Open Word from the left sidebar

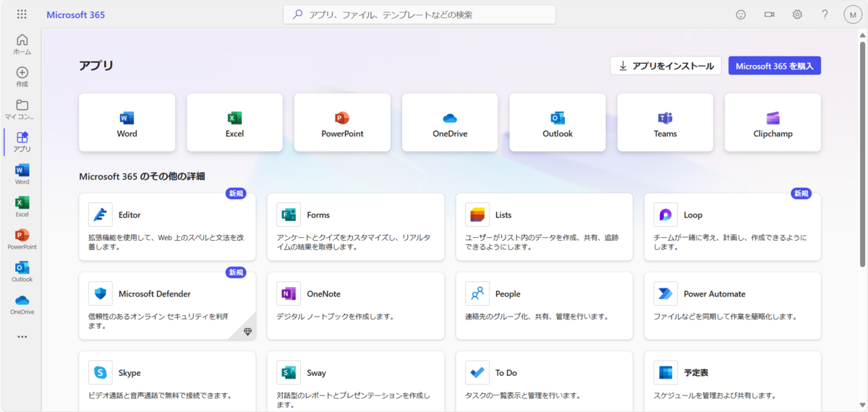[x=22, y=175]
